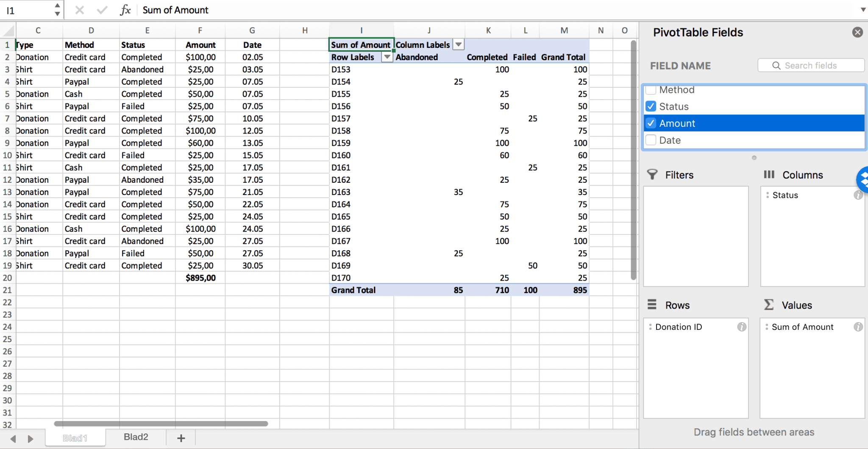The height and width of the screenshot is (449, 868).
Task: Click the info icon next to Sum of Amount
Action: click(859, 326)
